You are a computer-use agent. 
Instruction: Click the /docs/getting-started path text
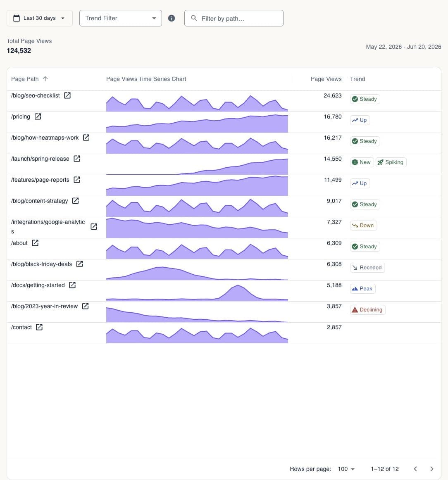(38, 285)
